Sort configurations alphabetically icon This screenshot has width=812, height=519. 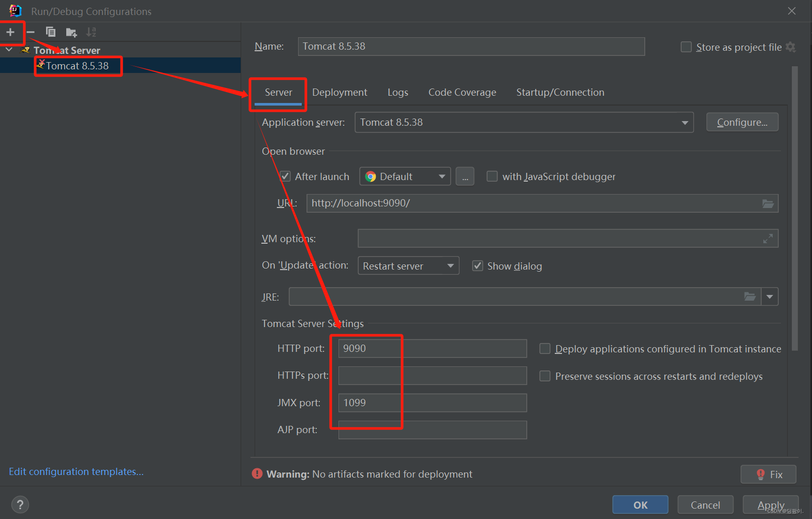click(x=92, y=32)
